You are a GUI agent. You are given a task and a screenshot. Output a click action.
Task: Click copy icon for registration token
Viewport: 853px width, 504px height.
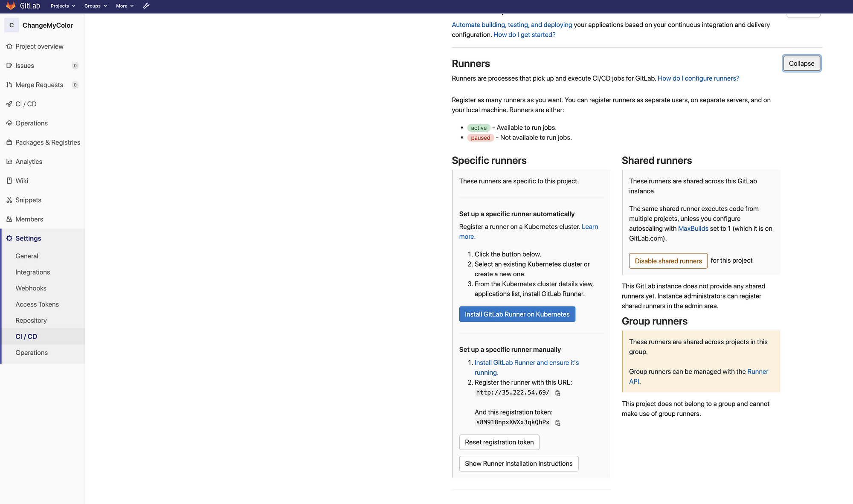(x=557, y=423)
